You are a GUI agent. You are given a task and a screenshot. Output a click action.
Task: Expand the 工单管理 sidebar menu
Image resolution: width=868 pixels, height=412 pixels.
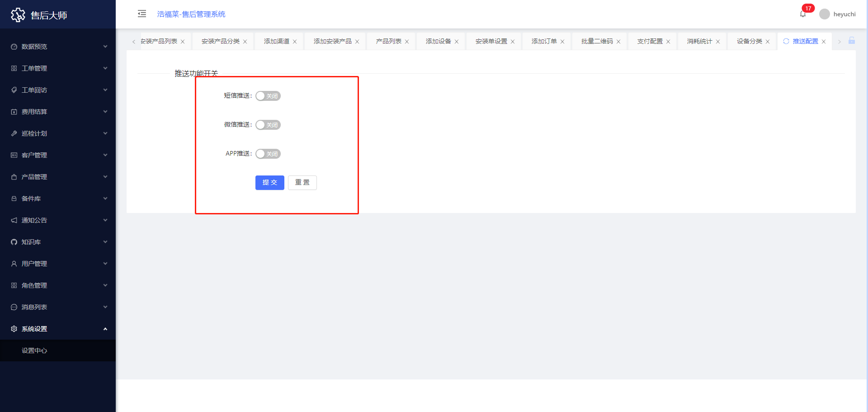[58, 68]
